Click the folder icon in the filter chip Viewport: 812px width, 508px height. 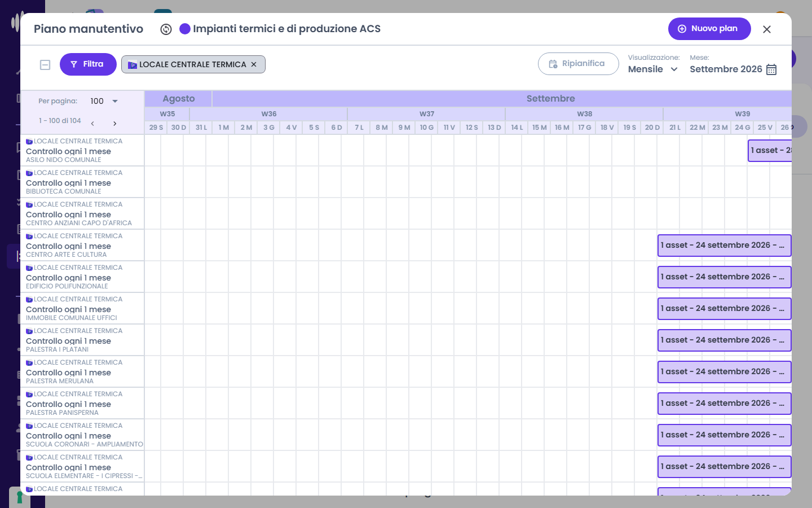[x=133, y=65]
